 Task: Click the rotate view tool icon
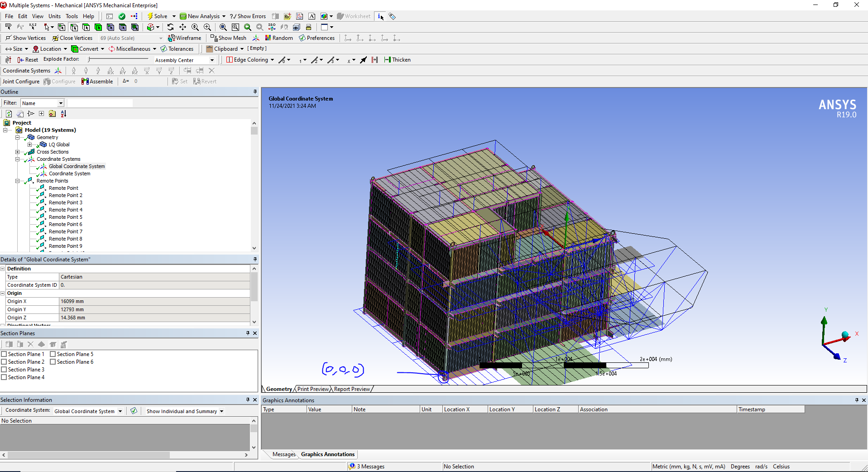point(170,27)
